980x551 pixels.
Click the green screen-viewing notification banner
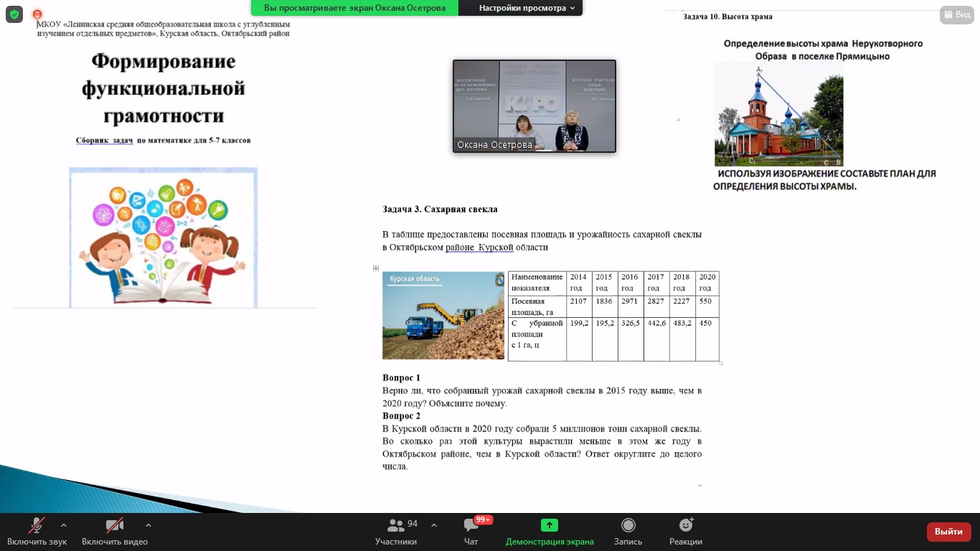[354, 8]
